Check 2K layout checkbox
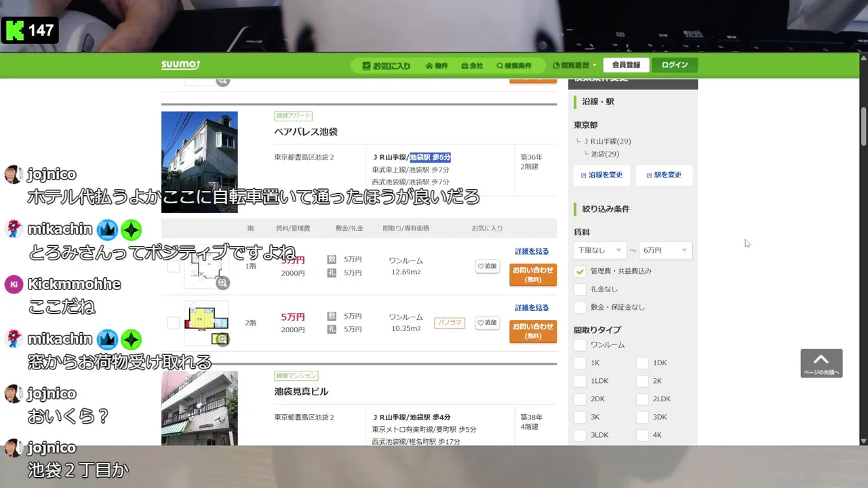Screen dimensions: 868x488 (642, 381)
